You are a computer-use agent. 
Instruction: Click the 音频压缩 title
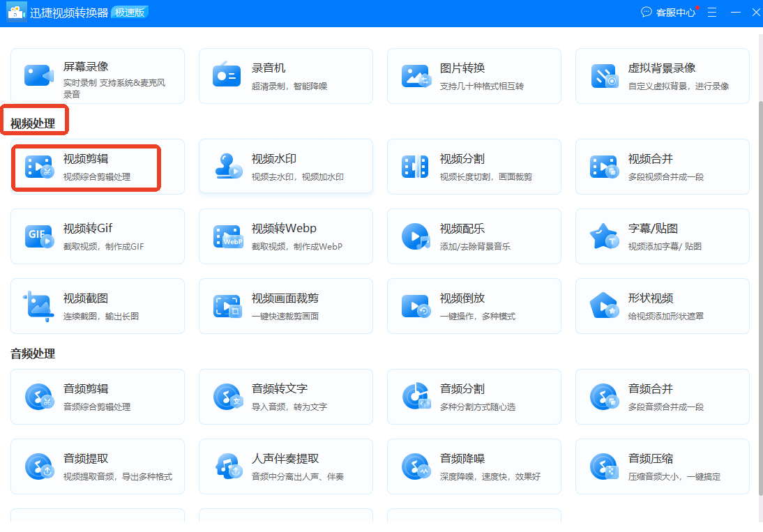click(651, 459)
